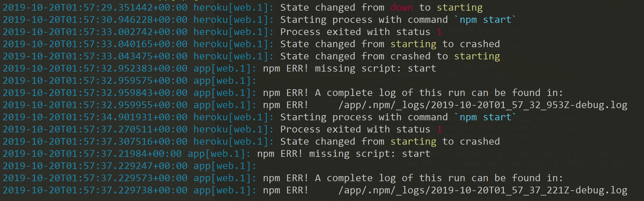Viewport: 644px width, 201px height.
Task: Click the log path ending 57_32_953Z-debug.log
Action: [483, 105]
